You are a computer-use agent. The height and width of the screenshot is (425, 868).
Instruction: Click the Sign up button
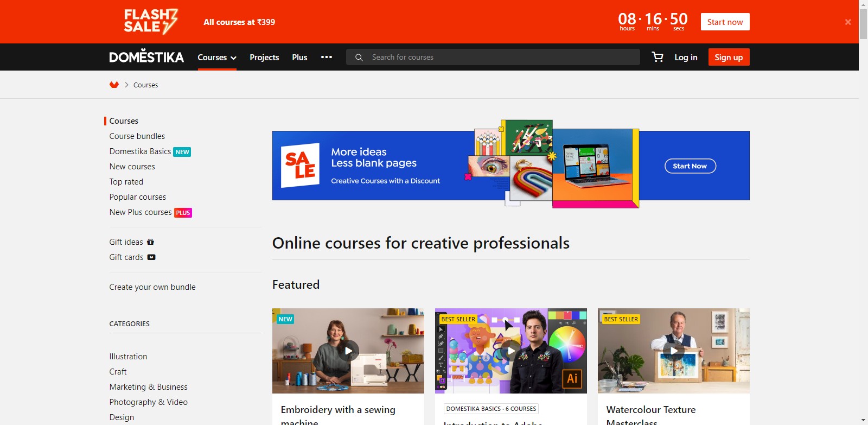point(729,58)
